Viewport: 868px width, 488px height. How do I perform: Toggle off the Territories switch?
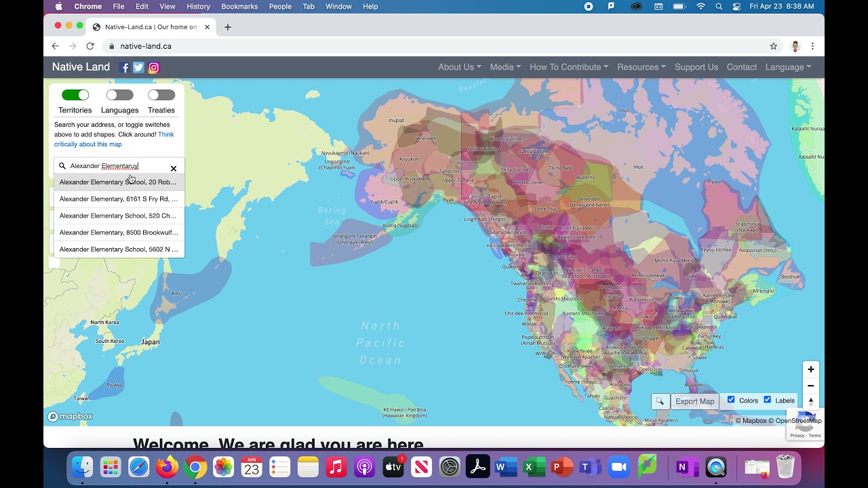(75, 95)
